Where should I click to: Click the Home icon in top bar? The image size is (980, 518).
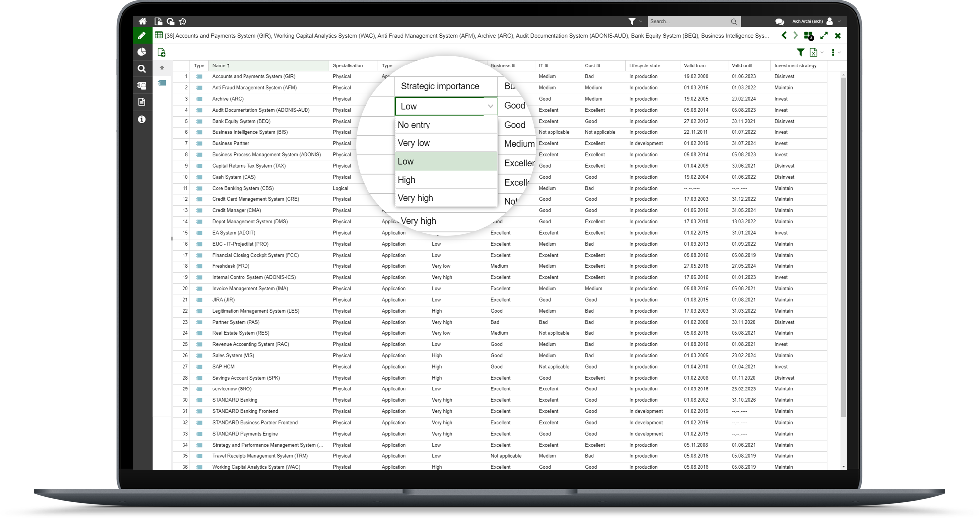click(143, 21)
